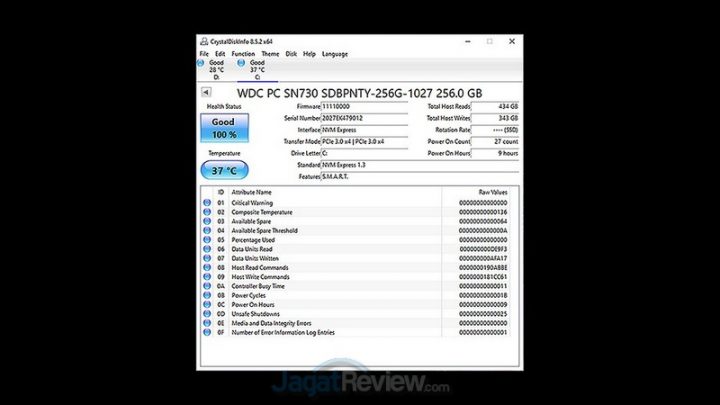720x405 pixels.
Task: Open the Edit menu
Action: (x=220, y=54)
